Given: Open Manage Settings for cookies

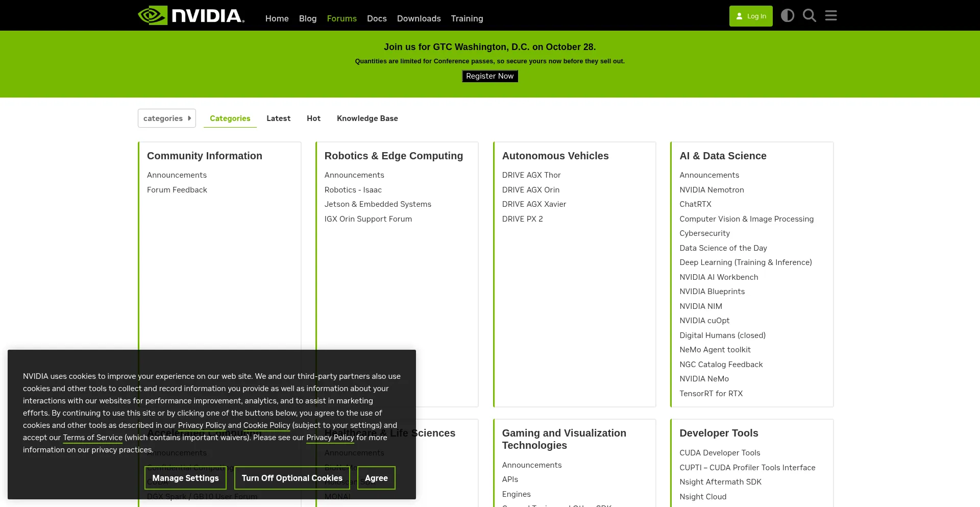Looking at the screenshot, I should (185, 478).
